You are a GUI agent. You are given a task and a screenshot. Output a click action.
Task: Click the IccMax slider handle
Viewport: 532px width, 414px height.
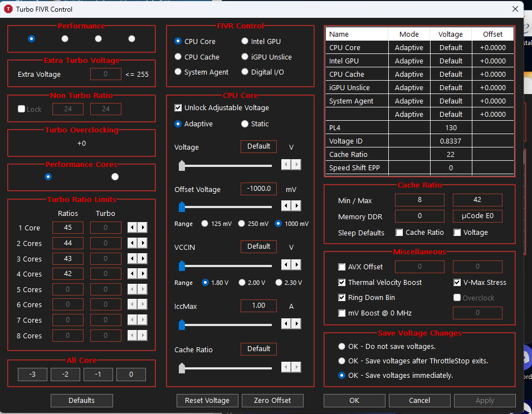point(182,324)
